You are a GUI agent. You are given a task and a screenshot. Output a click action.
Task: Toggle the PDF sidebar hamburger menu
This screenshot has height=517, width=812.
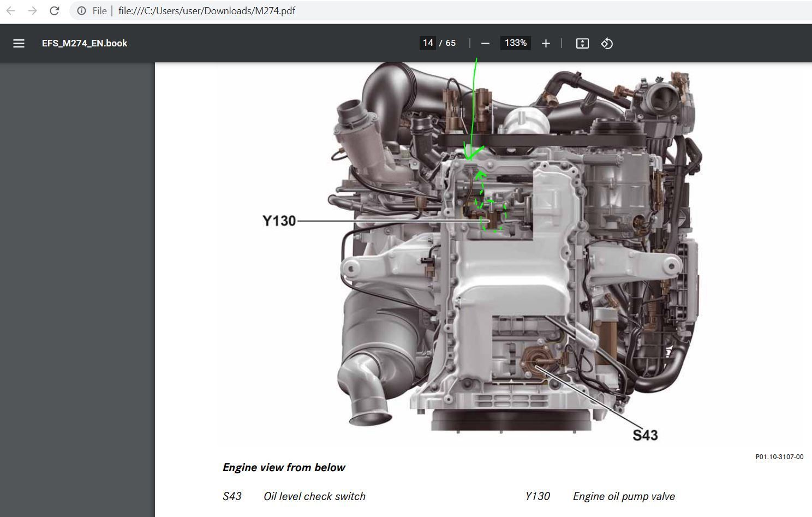pos(19,43)
